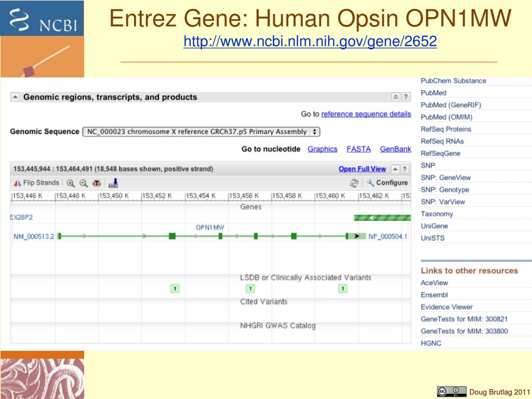Open GeneTests for MIM: 300821
Image resolution: width=532 pixels, height=399 pixels.
(x=464, y=319)
